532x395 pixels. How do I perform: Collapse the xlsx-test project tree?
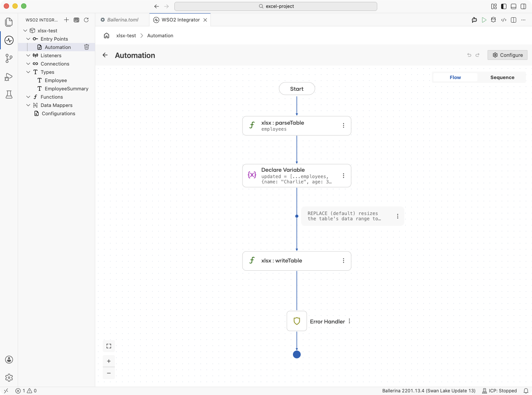[x=25, y=31]
